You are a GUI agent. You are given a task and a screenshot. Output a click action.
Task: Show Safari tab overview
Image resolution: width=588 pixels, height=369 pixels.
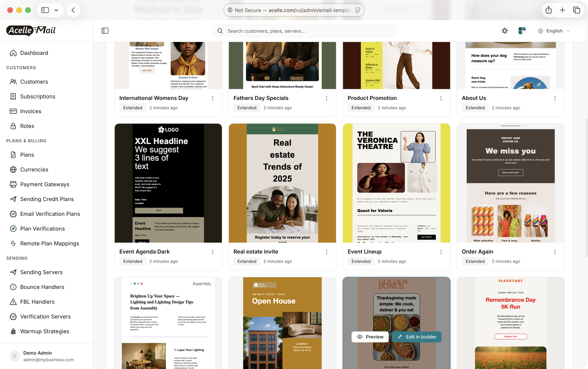577,10
